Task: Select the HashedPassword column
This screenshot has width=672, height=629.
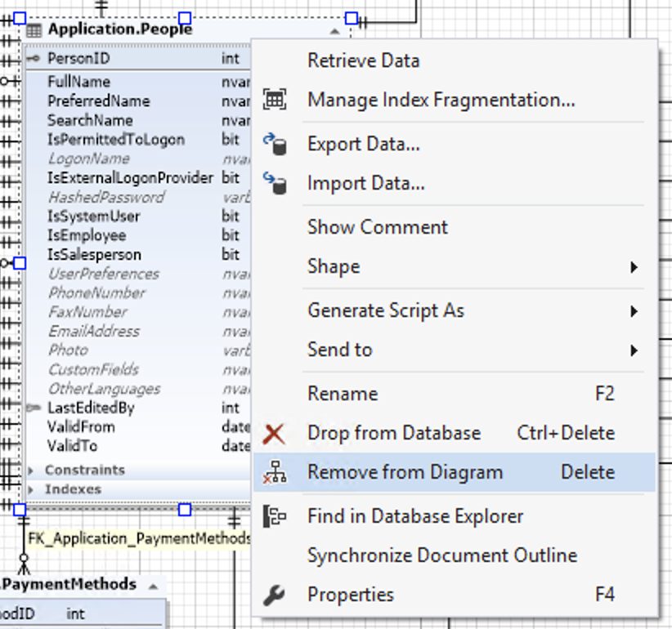Action: pyautogui.click(x=138, y=197)
